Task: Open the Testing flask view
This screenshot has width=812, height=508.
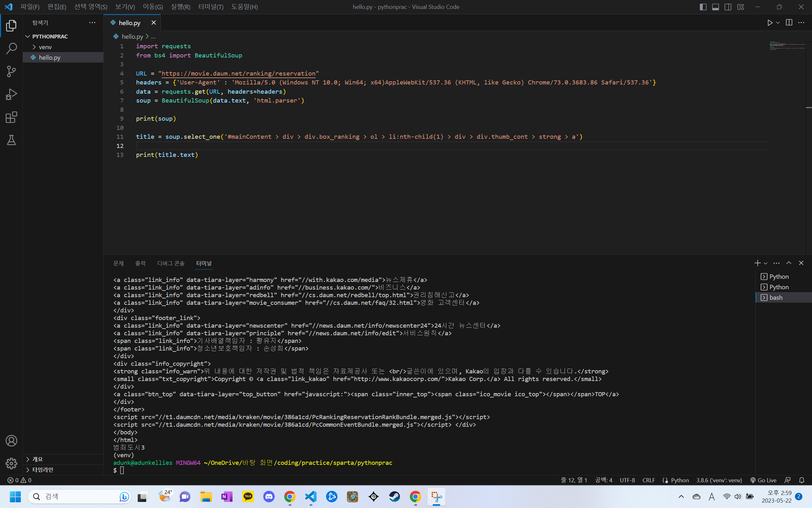Action: tap(11, 140)
